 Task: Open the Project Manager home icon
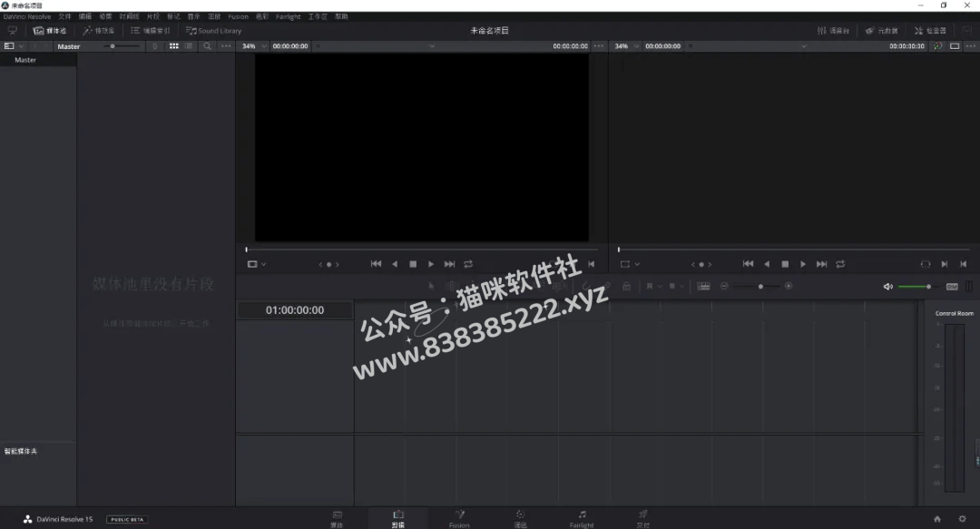pos(936,519)
